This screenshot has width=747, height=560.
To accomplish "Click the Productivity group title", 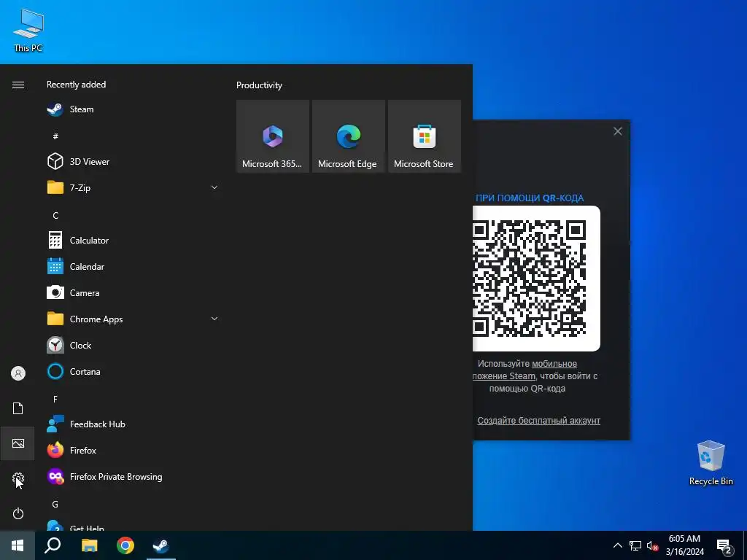I will (x=259, y=85).
